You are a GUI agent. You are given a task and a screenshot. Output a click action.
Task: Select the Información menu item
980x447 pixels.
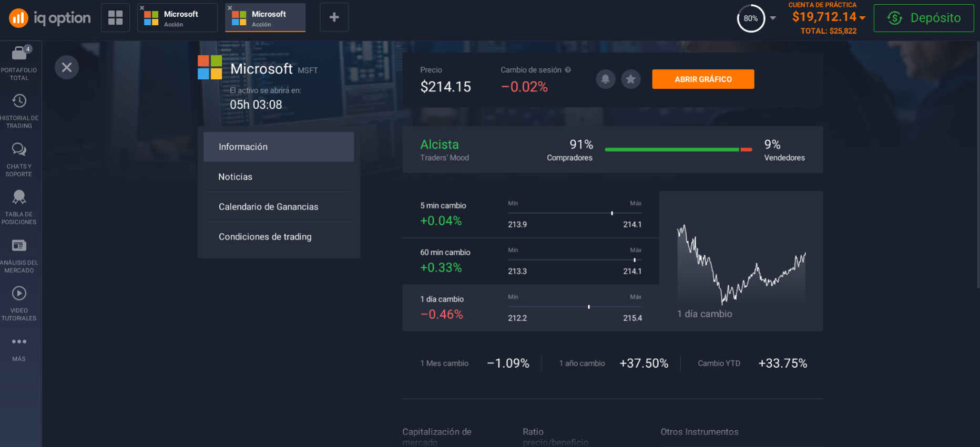tap(279, 147)
